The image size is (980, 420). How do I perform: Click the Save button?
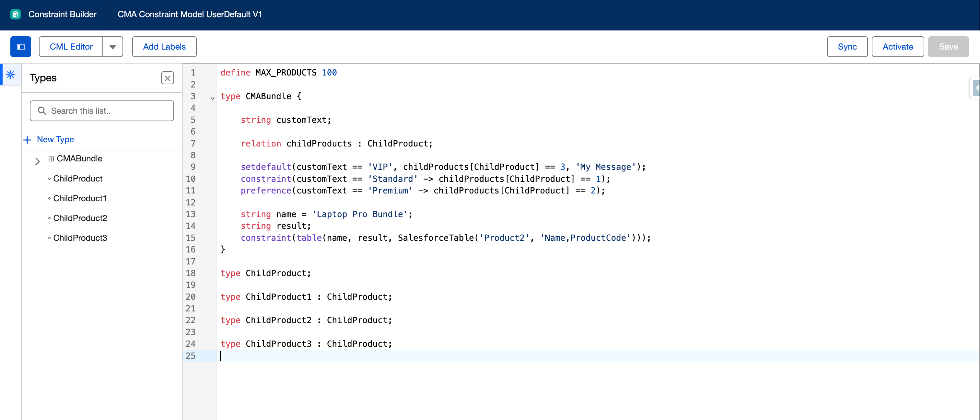click(948, 47)
